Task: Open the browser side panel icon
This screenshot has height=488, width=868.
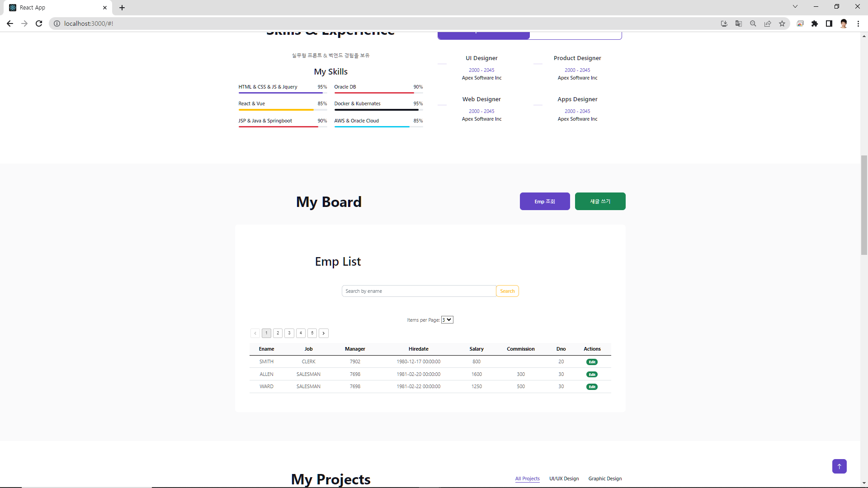Action: pos(829,23)
